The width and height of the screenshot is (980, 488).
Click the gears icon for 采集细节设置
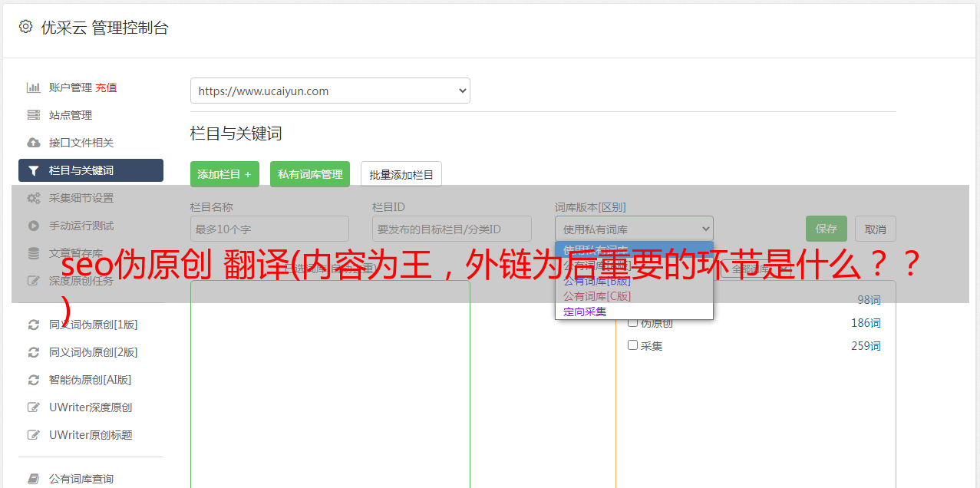33,198
